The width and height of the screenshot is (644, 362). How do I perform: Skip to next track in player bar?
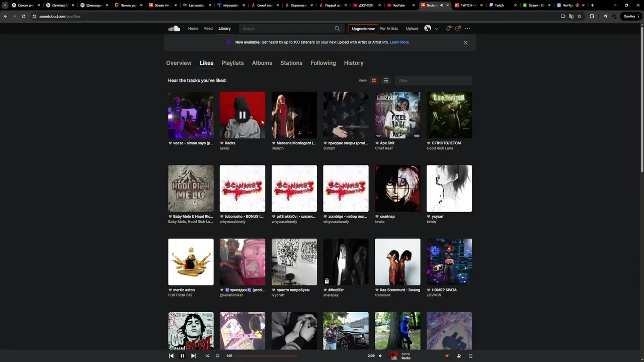(193, 356)
